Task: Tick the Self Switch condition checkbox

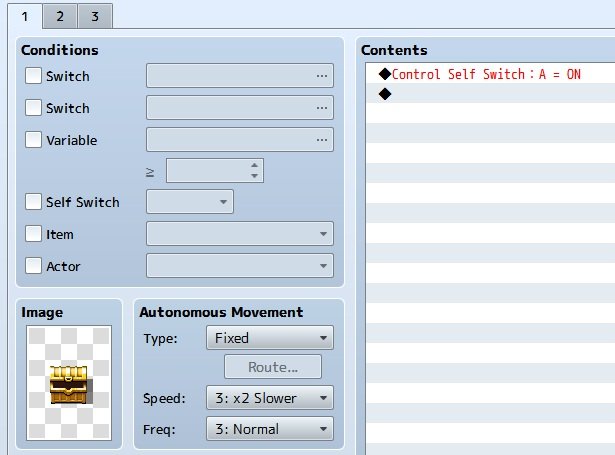Action: tap(33, 202)
